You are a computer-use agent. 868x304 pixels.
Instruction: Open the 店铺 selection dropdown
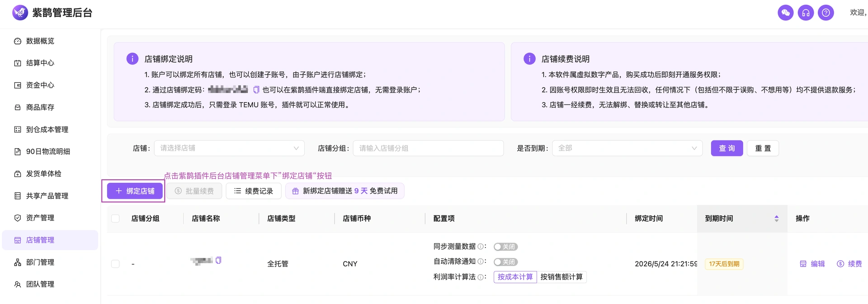coord(229,148)
